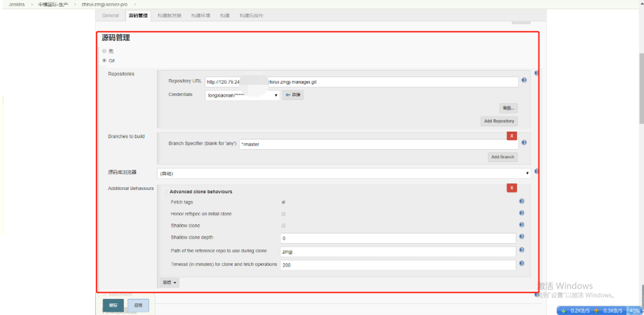Switch to the 构建触发器 tab
This screenshot has width=644, height=315.
(x=169, y=16)
